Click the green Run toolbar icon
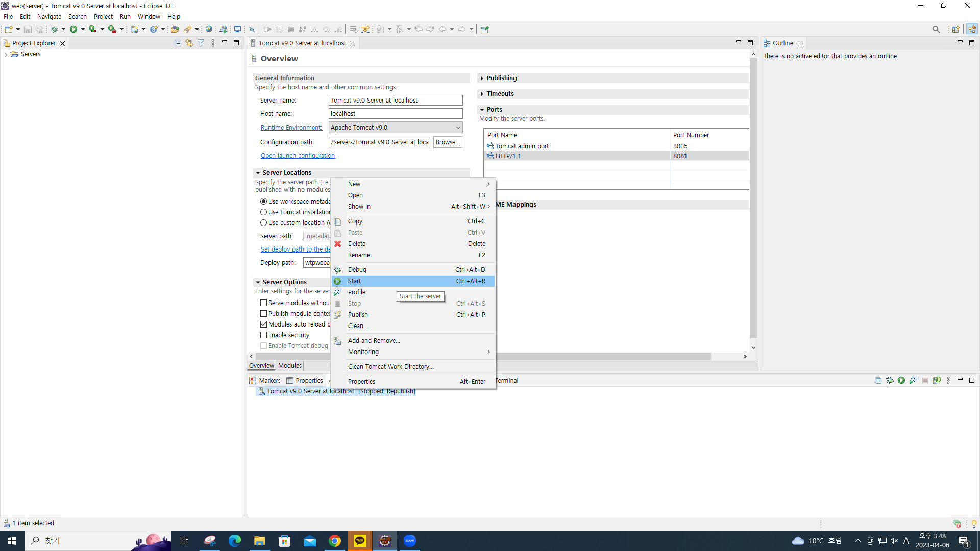The height and width of the screenshot is (551, 980). click(73, 29)
